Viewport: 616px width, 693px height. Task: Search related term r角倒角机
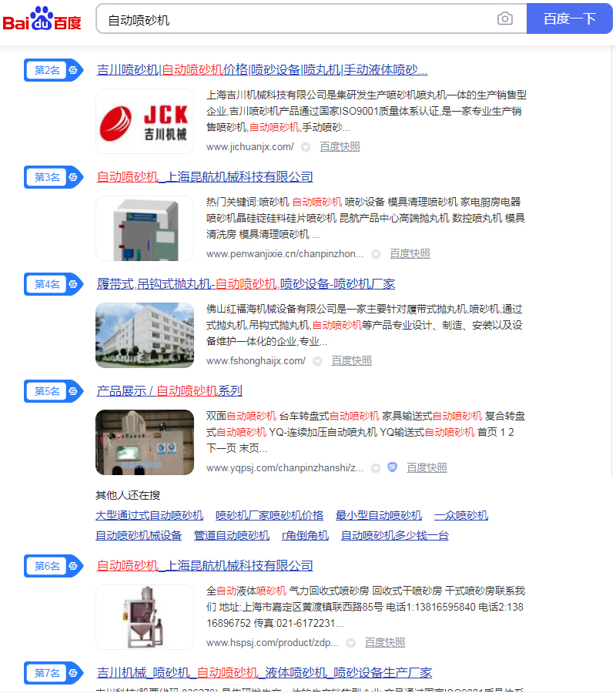[306, 535]
